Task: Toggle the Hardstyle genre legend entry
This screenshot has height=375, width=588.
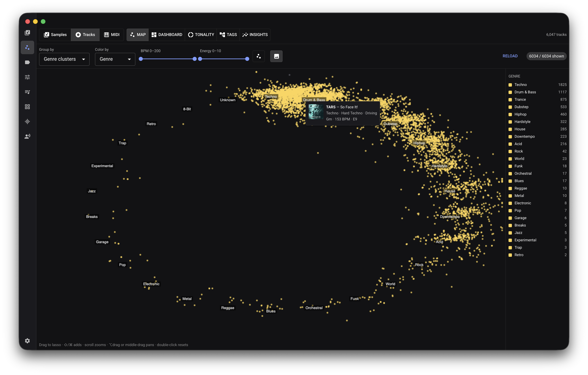Action: (537, 122)
